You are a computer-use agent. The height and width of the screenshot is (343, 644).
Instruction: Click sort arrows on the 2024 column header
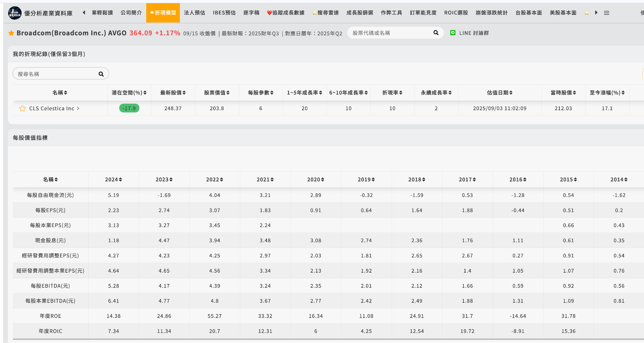(121, 179)
